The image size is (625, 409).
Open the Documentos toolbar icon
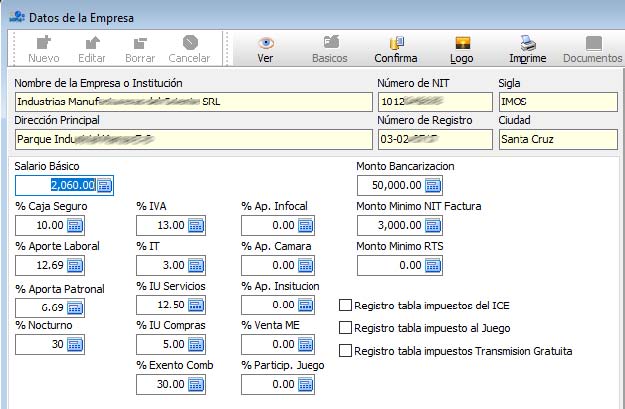coord(594,43)
